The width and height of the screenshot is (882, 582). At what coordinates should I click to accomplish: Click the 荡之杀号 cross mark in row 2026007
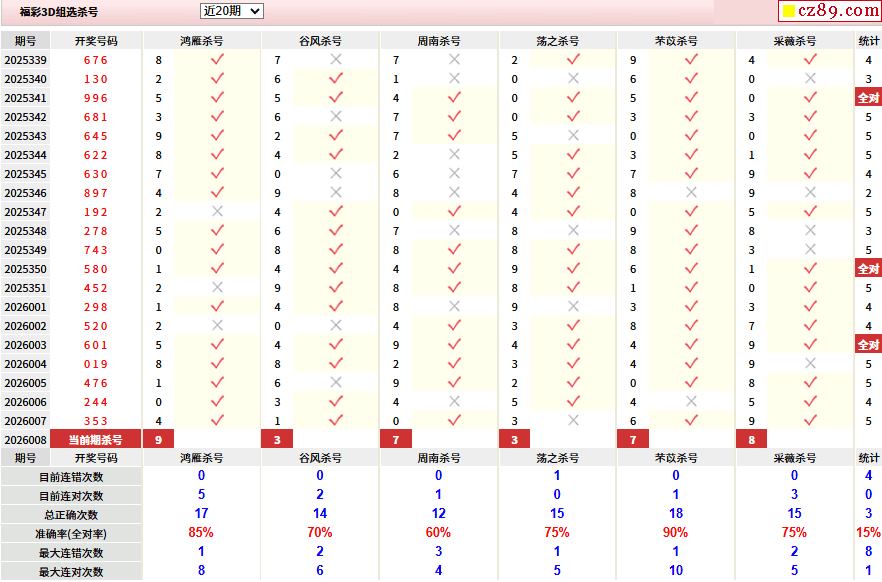[x=573, y=421]
